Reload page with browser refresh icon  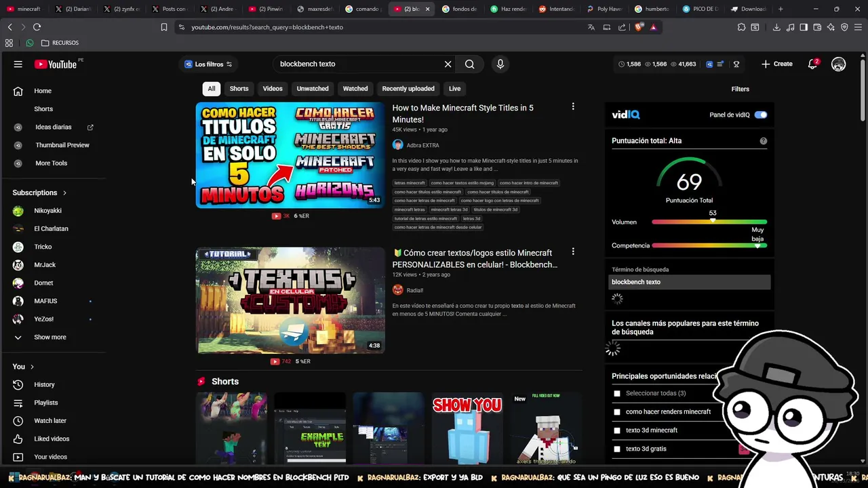[x=37, y=27]
